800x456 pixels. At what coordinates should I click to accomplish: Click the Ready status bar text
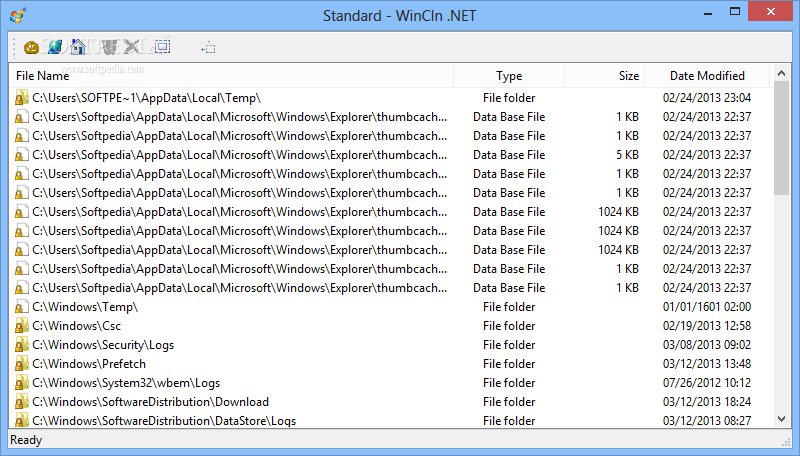(26, 440)
